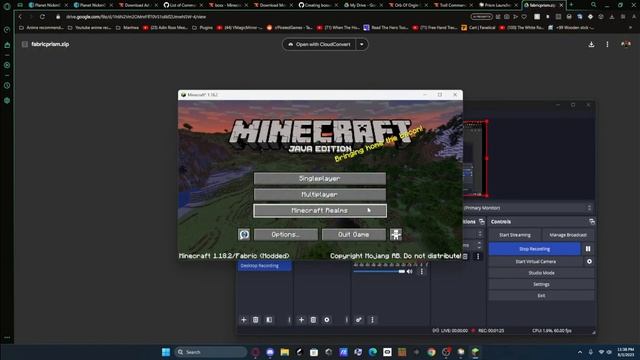Open Chrome from taskbar
The height and width of the screenshot is (360, 640).
coord(431,352)
